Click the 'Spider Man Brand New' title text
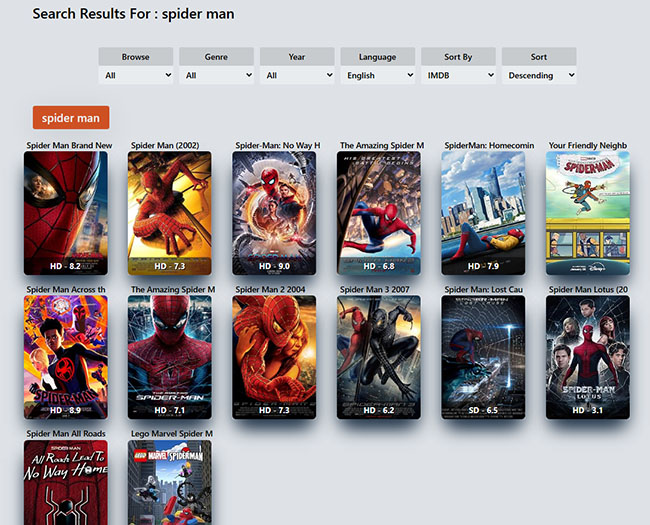 69,145
